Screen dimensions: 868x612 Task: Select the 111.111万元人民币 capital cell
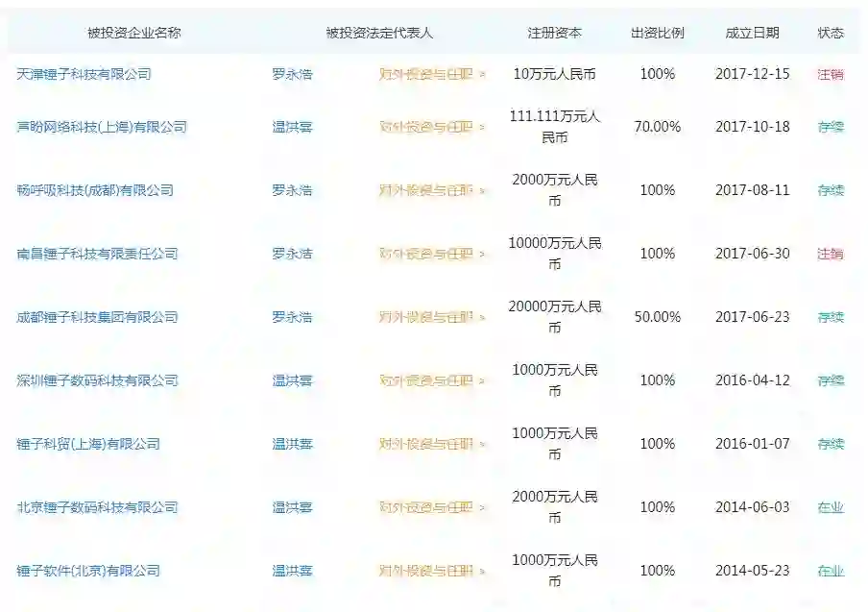click(x=554, y=127)
